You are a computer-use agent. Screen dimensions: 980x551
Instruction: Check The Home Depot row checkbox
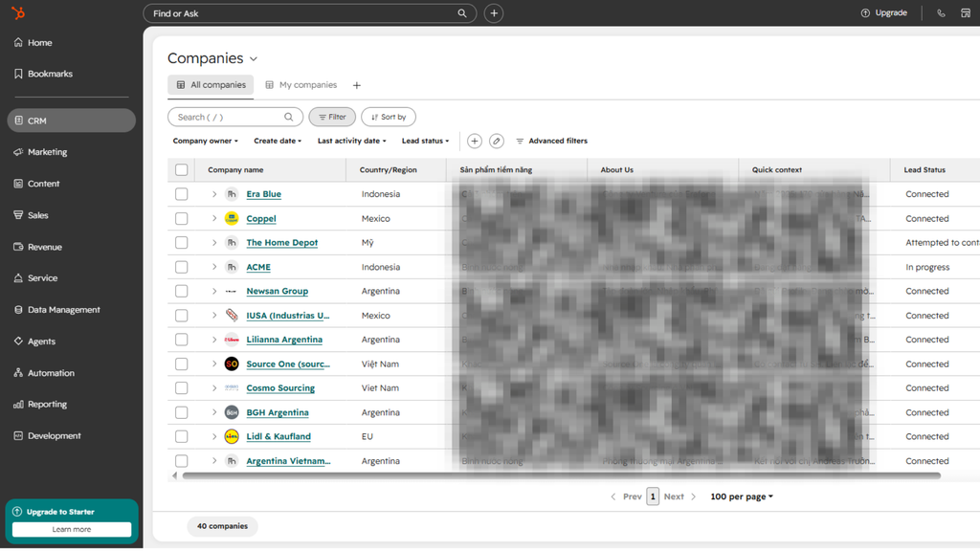point(181,242)
